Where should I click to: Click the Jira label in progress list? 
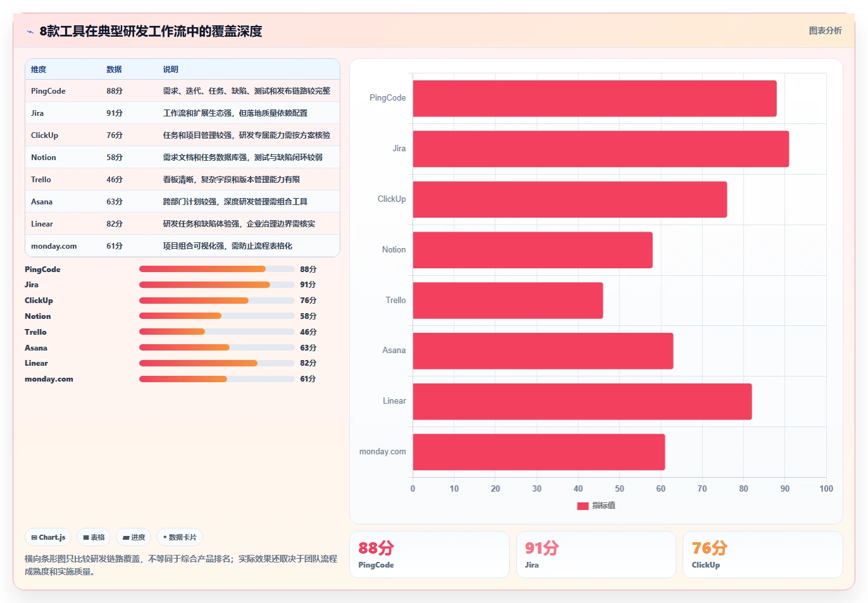tap(32, 285)
